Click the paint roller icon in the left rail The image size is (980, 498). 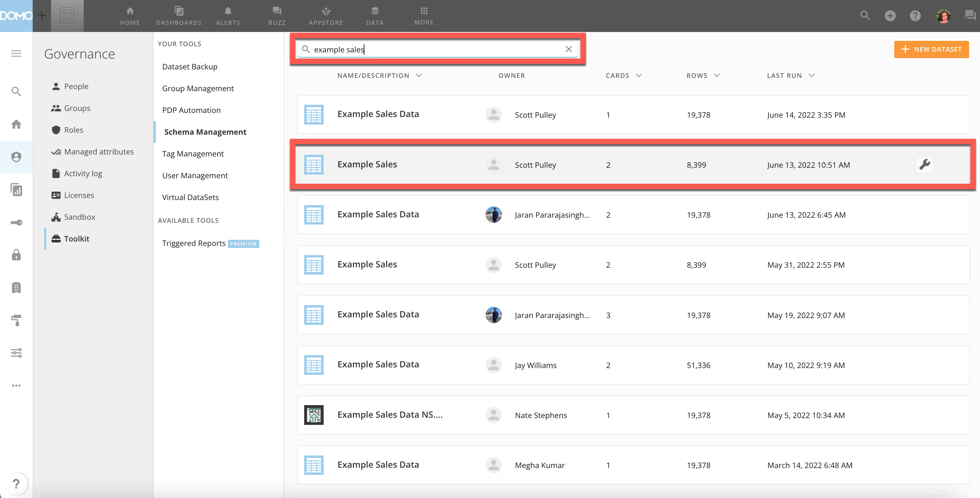click(16, 320)
